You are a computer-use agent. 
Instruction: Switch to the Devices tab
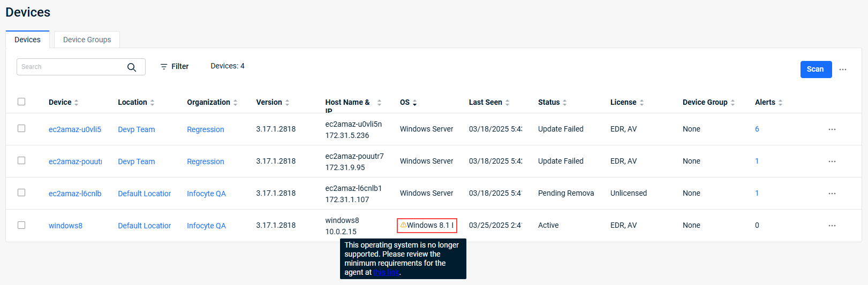click(27, 40)
